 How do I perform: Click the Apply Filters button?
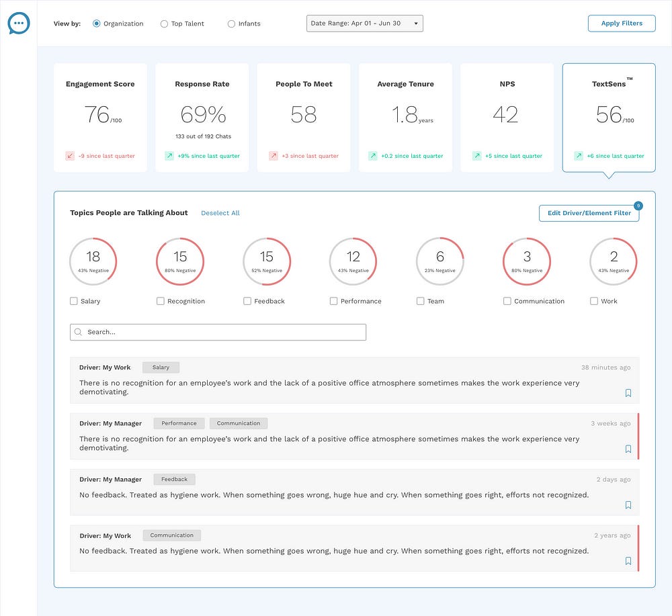click(622, 24)
